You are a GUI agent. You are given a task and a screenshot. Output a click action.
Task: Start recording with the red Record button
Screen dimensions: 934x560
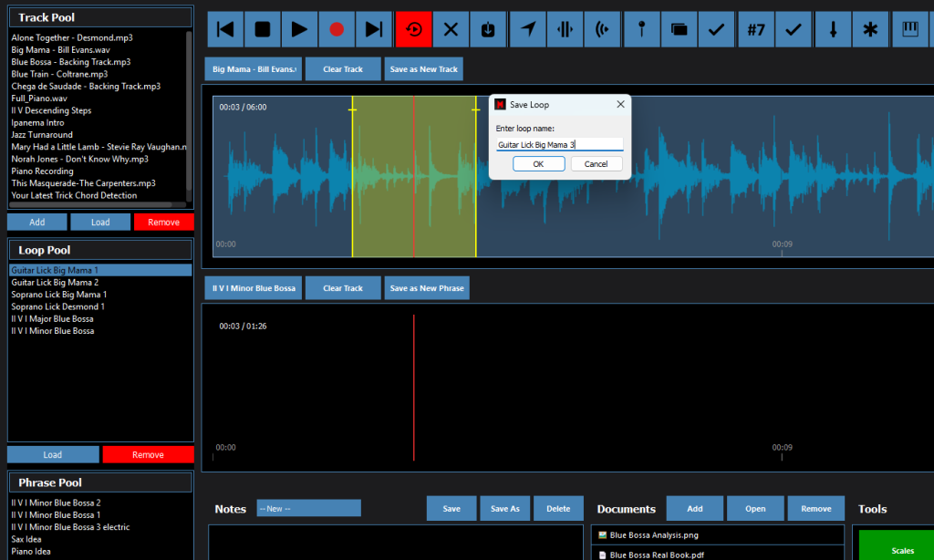point(337,29)
